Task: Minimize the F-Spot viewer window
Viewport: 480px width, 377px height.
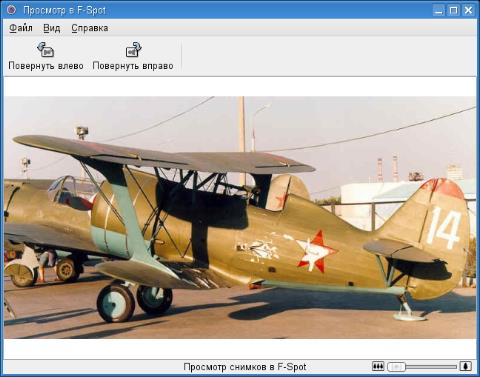Action: coord(439,10)
